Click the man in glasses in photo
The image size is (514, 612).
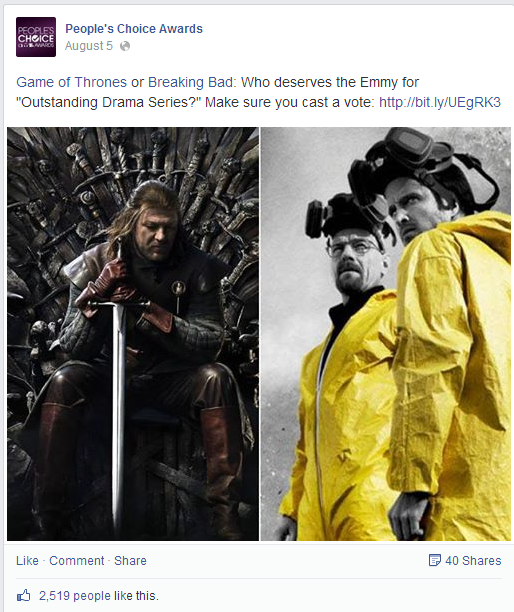tap(353, 258)
